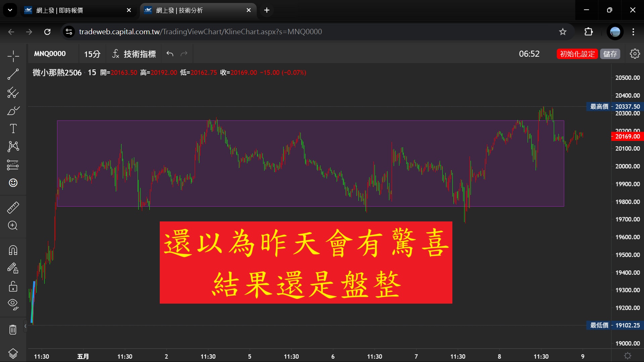Collapse the left drawing toolbar
The image size is (644, 362).
pyautogui.click(x=25, y=326)
